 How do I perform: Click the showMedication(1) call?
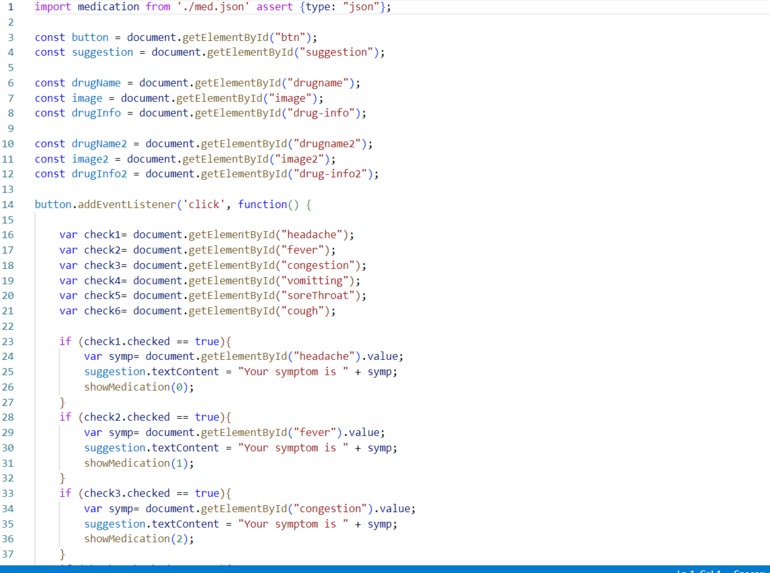pyautogui.click(x=136, y=463)
